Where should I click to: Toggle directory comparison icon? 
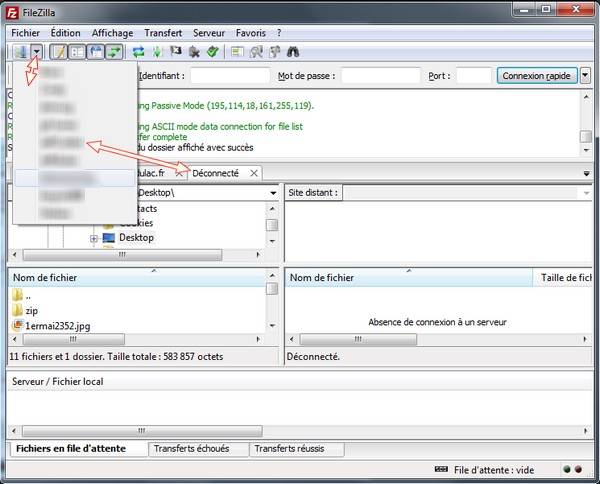coord(256,52)
